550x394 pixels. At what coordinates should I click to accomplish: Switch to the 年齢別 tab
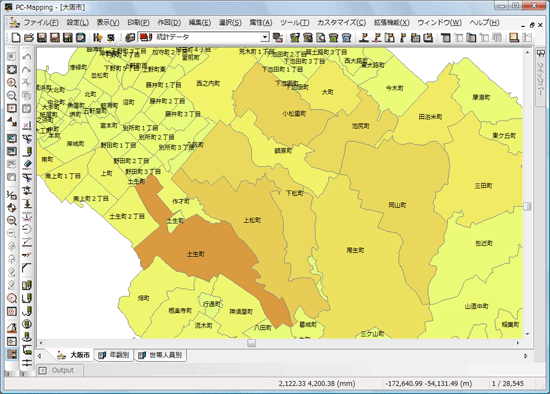coord(114,355)
